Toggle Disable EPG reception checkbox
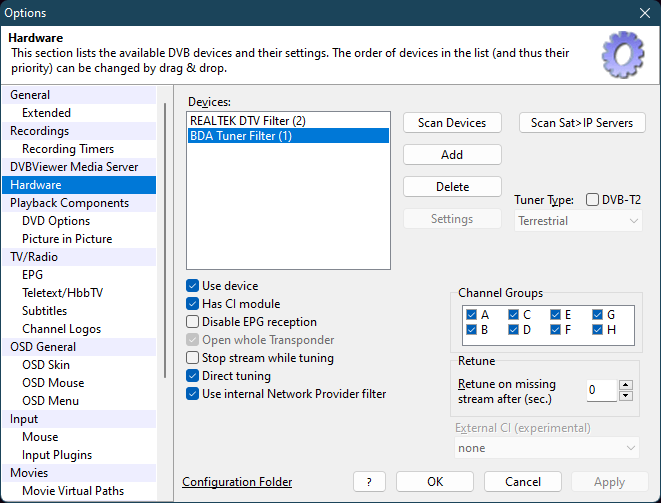 pyautogui.click(x=193, y=322)
